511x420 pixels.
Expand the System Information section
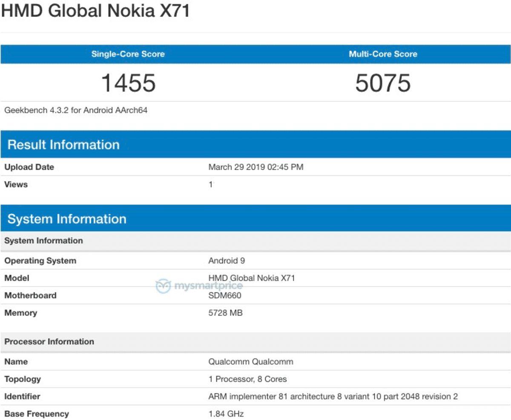[x=66, y=219]
